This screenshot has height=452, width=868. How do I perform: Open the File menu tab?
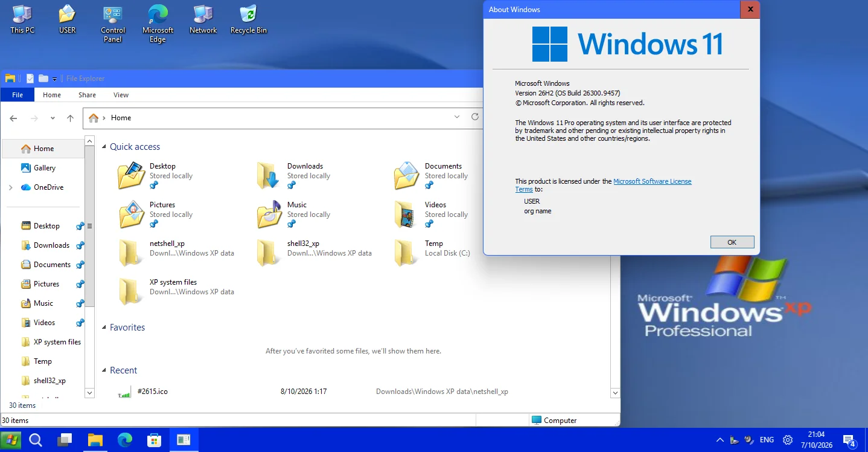coord(18,95)
